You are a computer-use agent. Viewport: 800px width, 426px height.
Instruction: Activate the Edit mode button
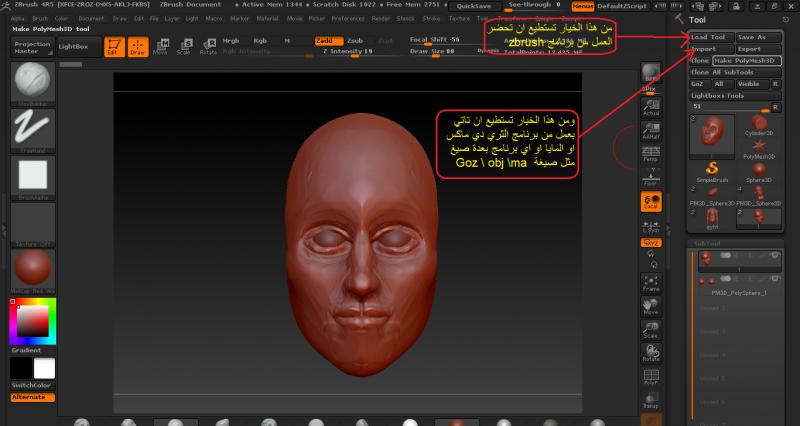(x=115, y=46)
